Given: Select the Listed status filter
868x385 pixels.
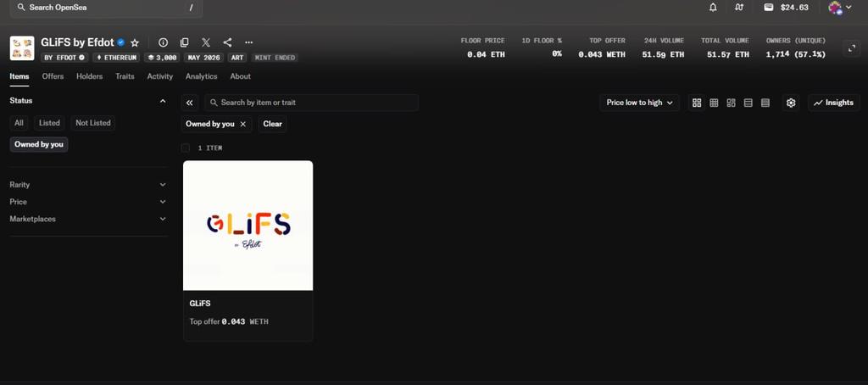Looking at the screenshot, I should click(49, 123).
